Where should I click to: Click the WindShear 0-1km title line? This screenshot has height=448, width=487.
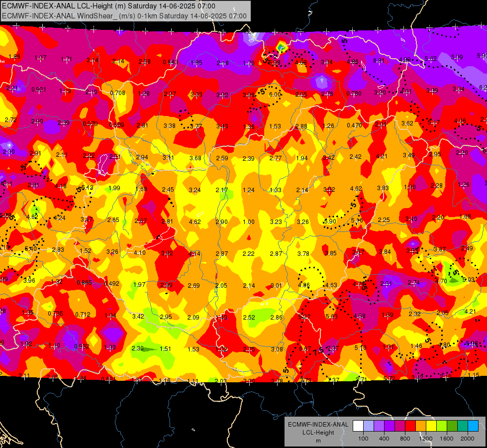pos(124,16)
